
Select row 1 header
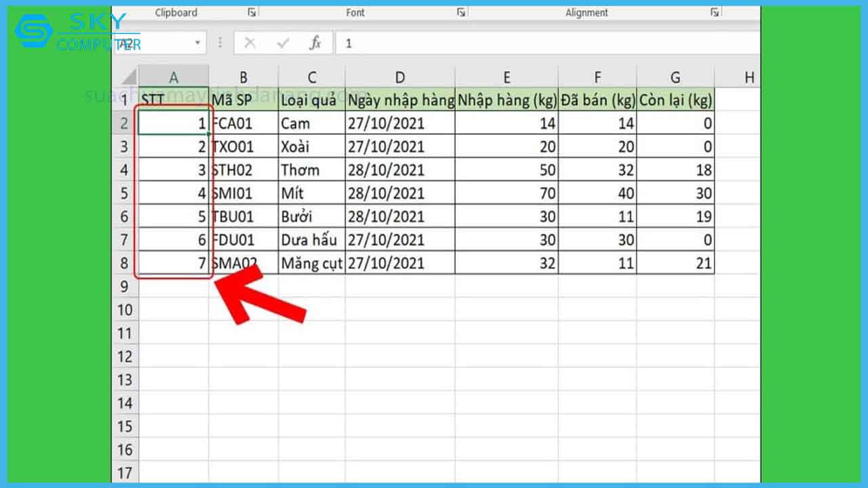point(125,100)
